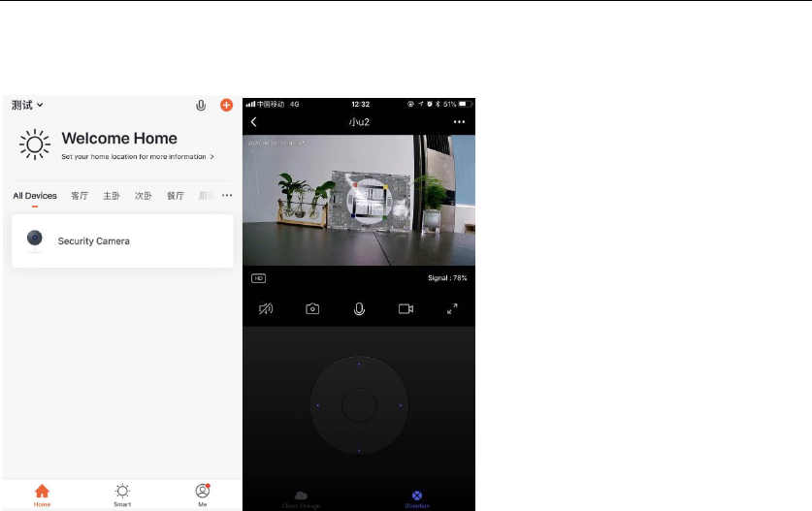Open the Me profile tab
The width and height of the screenshot is (812, 511).
[203, 495]
